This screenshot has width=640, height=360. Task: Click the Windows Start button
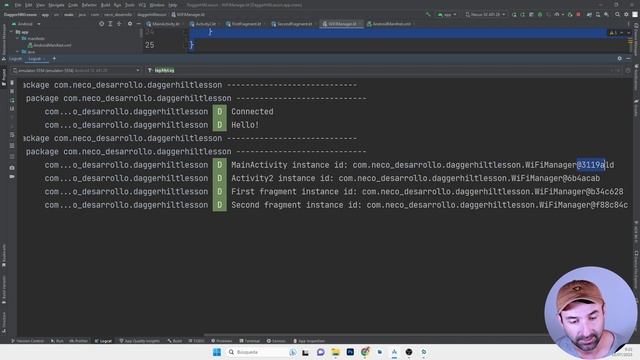217,352
